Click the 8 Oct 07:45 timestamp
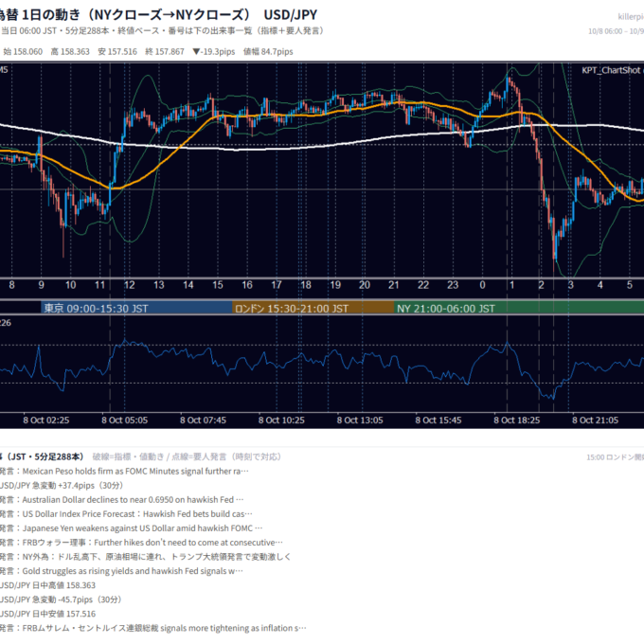 tap(203, 420)
